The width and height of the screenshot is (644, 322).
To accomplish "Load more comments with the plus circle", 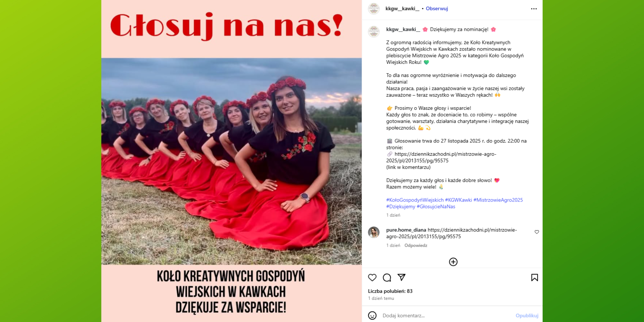I will coord(453,262).
